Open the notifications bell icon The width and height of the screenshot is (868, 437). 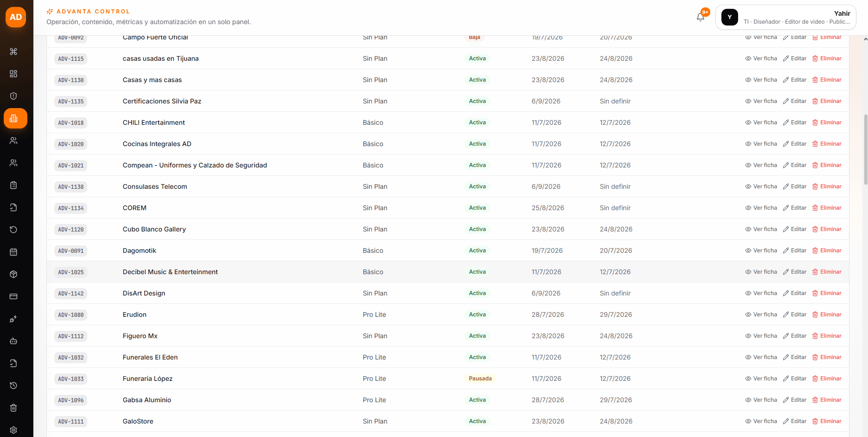(x=701, y=17)
